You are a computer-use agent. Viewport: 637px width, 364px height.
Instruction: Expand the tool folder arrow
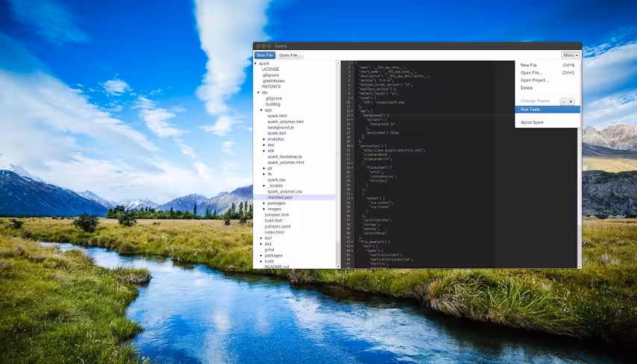pyautogui.click(x=262, y=238)
